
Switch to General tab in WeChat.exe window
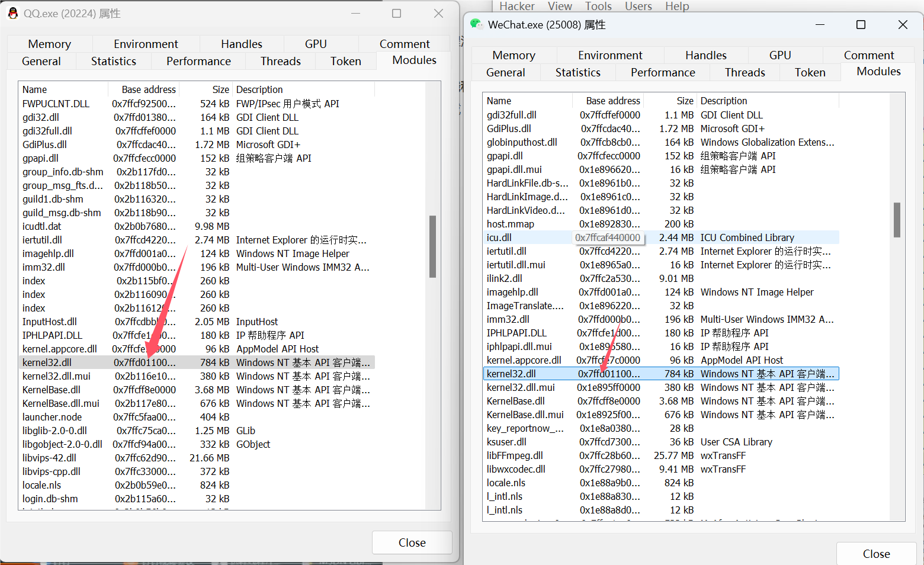[506, 72]
